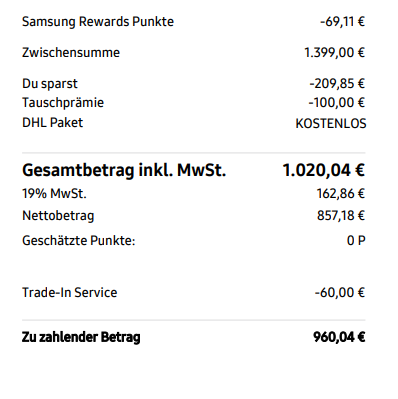Click the Zwischensumme label
The image size is (398, 399).
71,53
